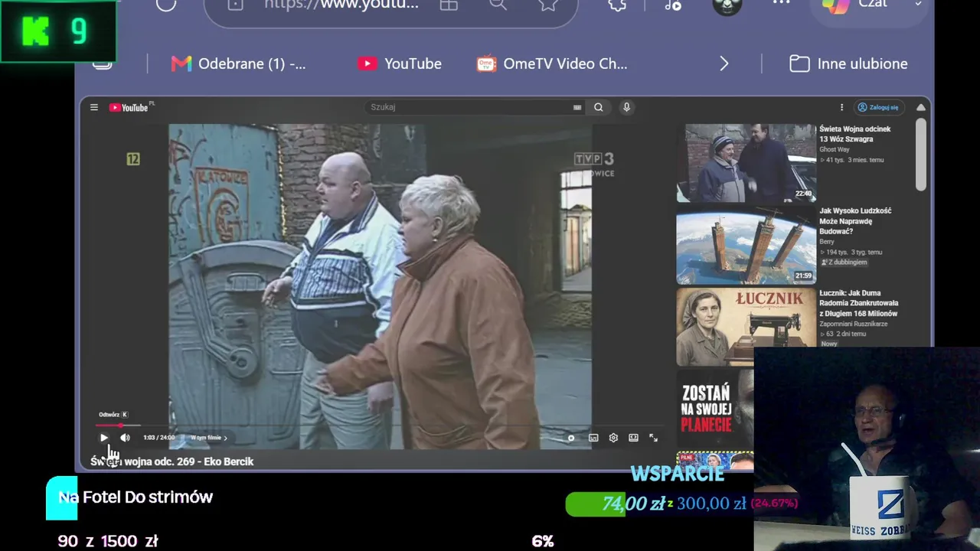Image resolution: width=980 pixels, height=551 pixels.
Task: Enter fullscreen mode in the player
Action: tap(653, 438)
